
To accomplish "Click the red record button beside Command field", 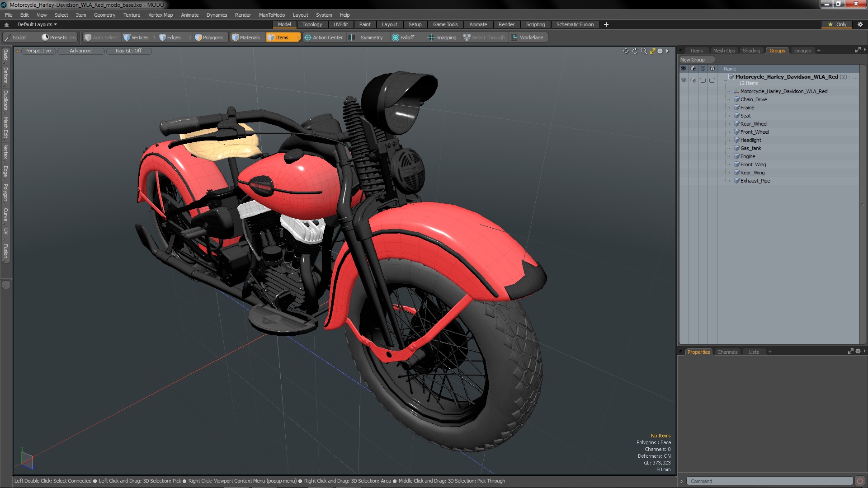I will (860, 481).
